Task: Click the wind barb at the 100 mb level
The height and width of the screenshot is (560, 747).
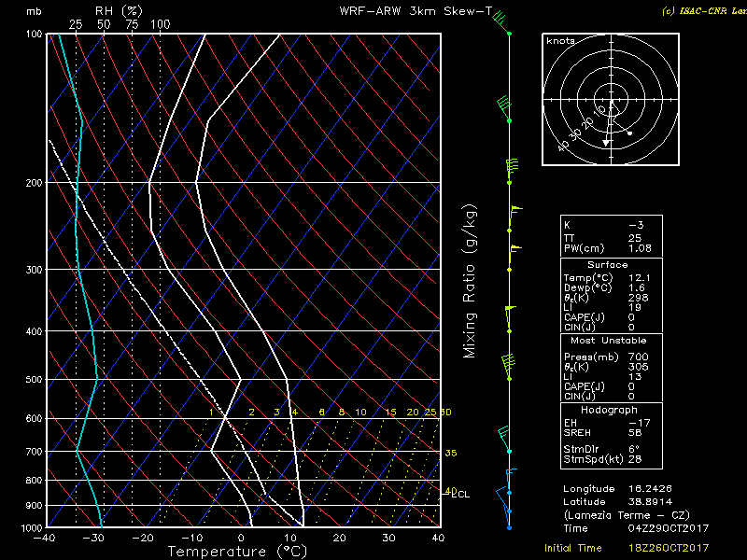Action: coord(500,22)
